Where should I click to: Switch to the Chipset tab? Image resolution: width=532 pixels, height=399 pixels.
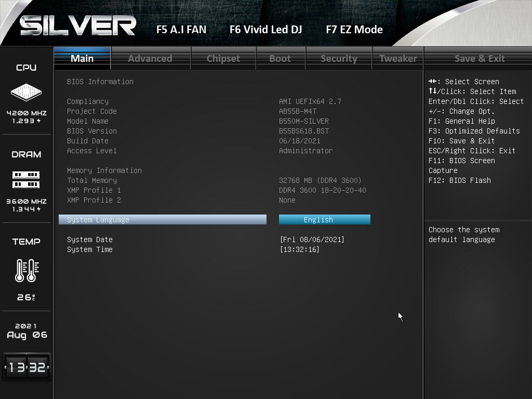[x=223, y=58]
